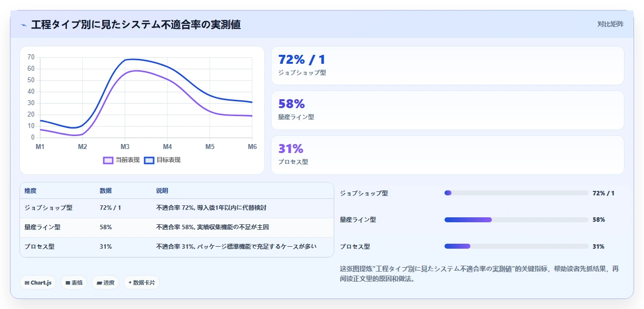Click the M4 label on the chart x-axis
Screen dimensions: 644x309
(167, 147)
